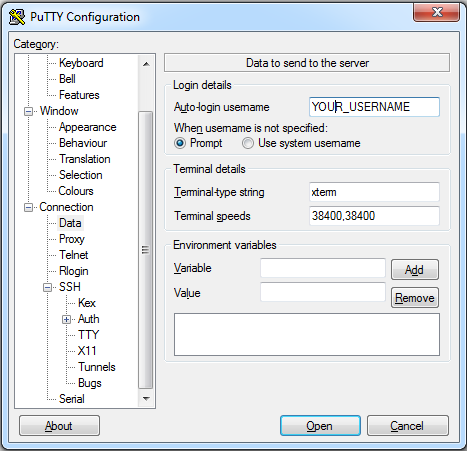Collapse the Window tree node
The width and height of the screenshot is (467, 451).
point(29,111)
